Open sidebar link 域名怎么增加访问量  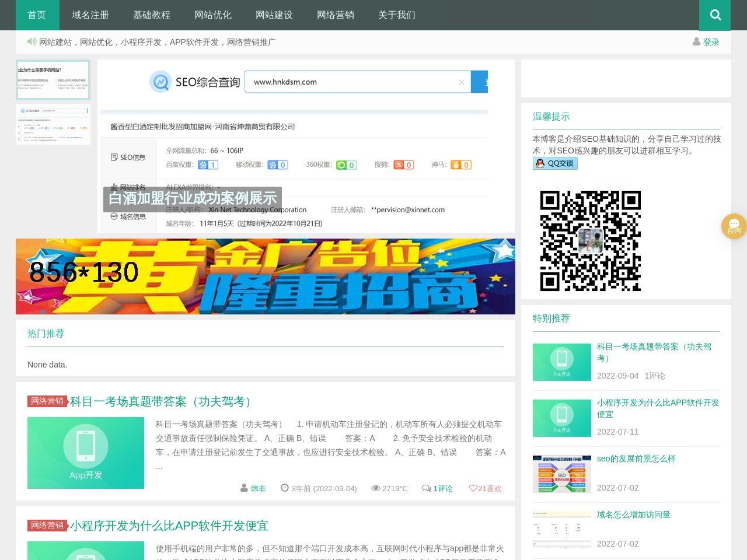click(x=634, y=514)
